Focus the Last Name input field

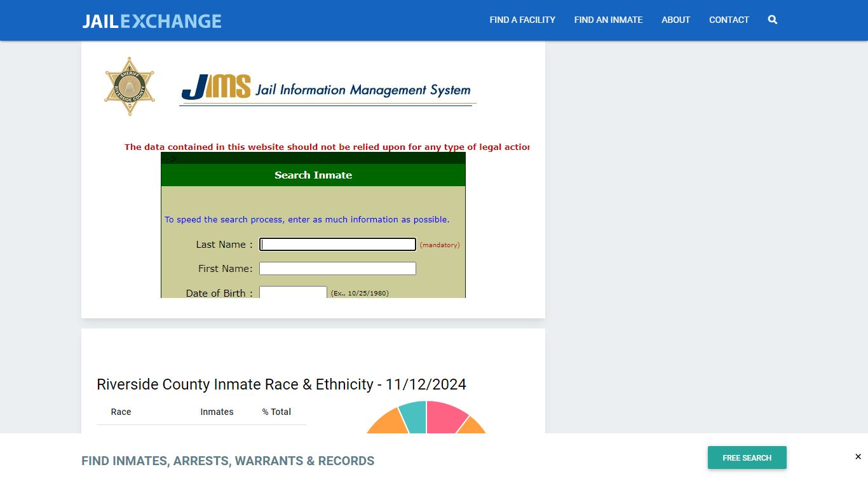tap(337, 245)
